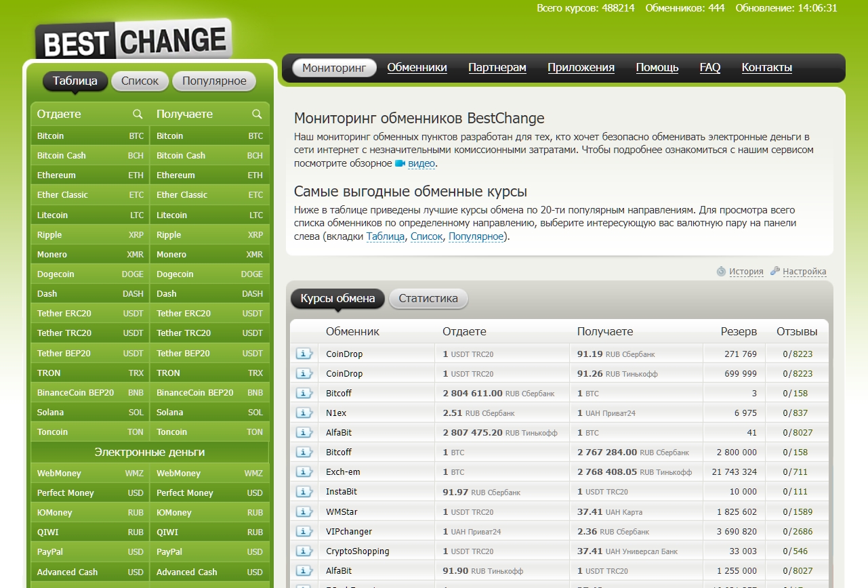Click the Таблица link in the description text

pyautogui.click(x=386, y=236)
